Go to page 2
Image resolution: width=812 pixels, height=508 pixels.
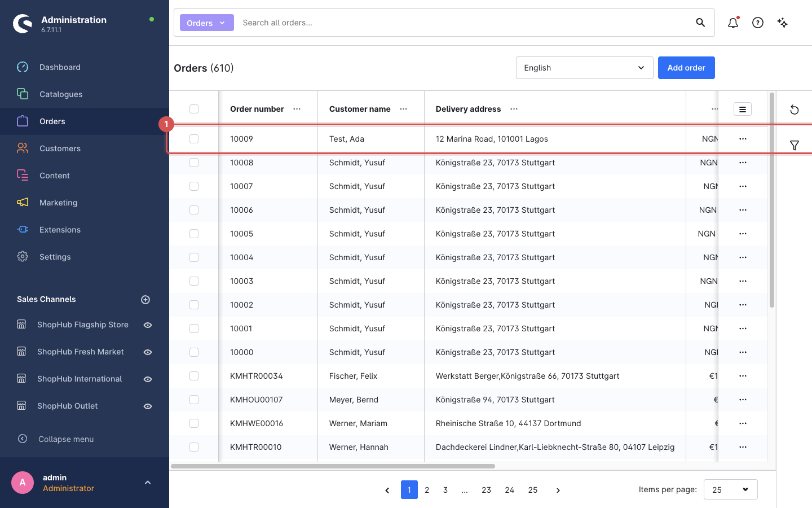427,490
